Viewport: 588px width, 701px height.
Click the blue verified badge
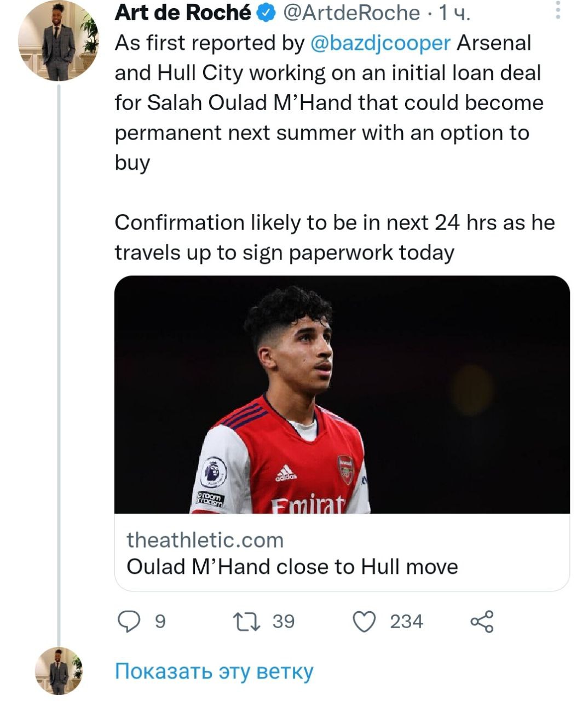(x=267, y=13)
